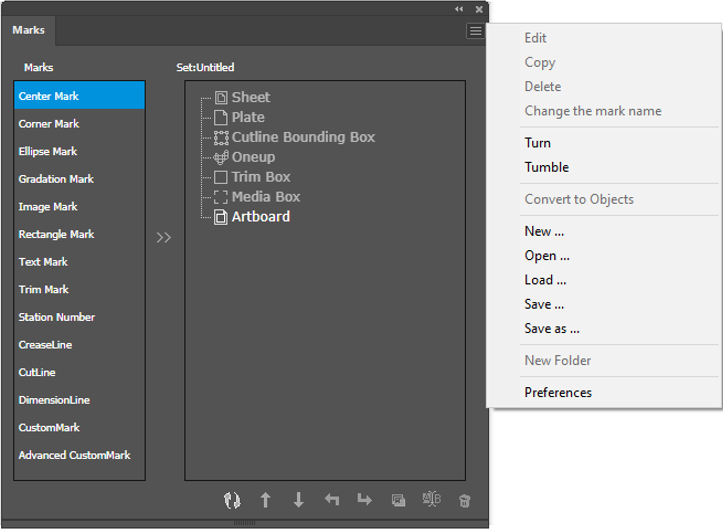Click the trash can delete icon

tap(464, 500)
